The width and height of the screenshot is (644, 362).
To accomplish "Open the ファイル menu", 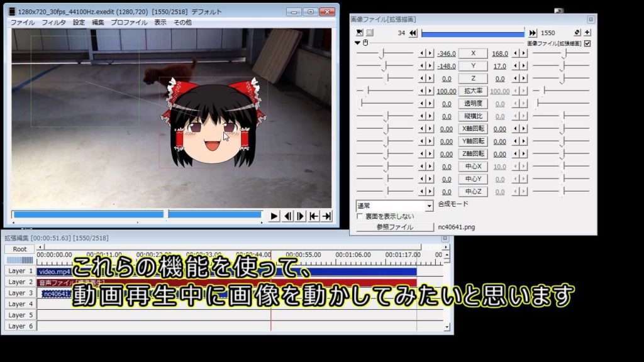I will 23,22.
